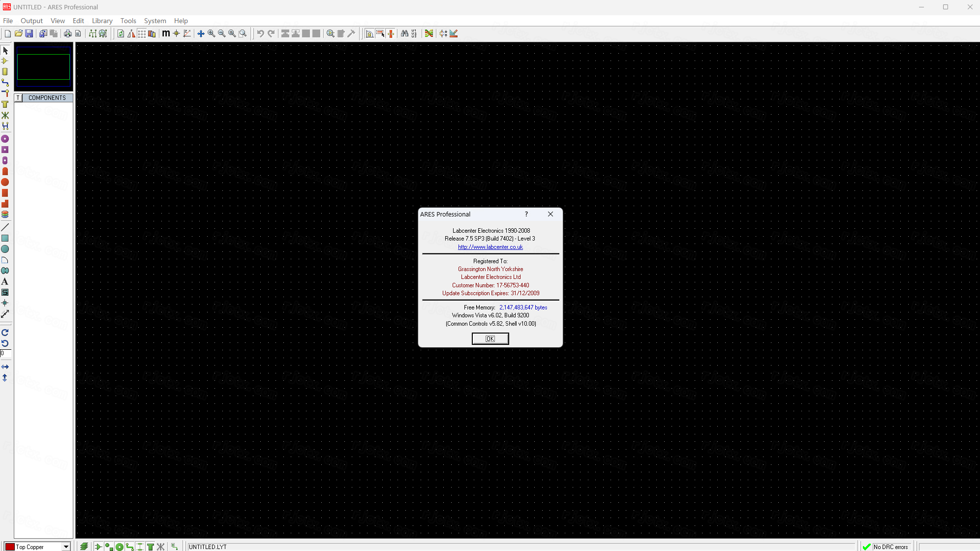Open the File menu
This screenshot has height=551, width=980.
click(x=8, y=20)
